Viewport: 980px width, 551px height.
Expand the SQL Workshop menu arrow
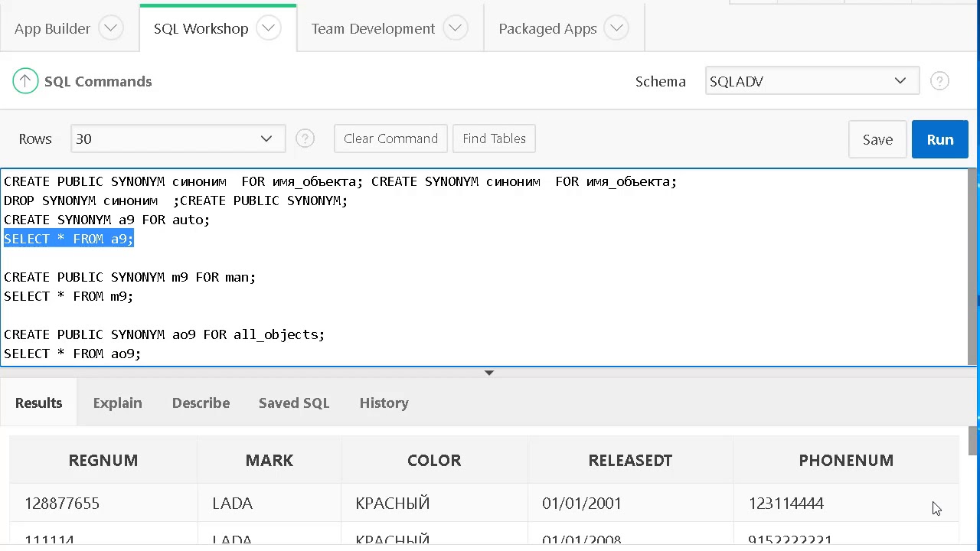269,28
